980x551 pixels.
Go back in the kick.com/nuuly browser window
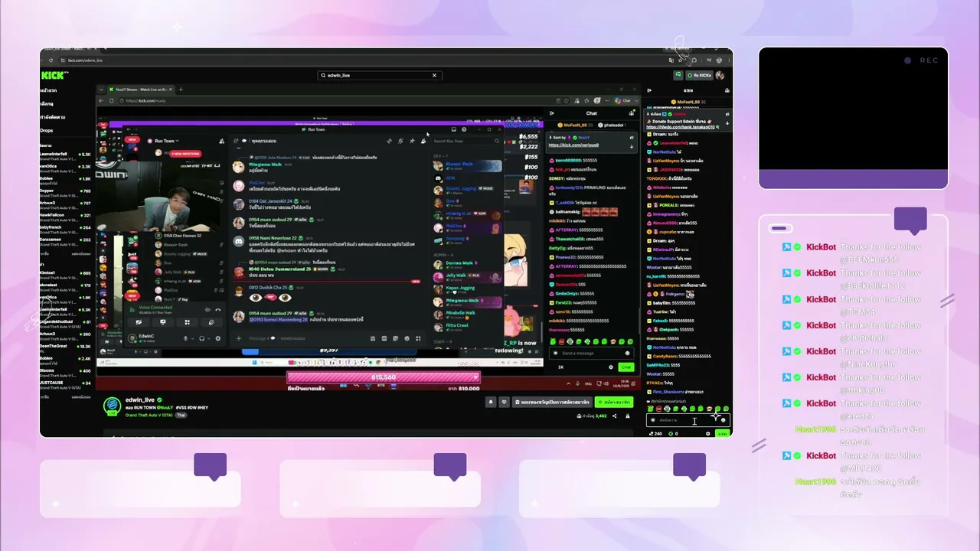[x=101, y=100]
